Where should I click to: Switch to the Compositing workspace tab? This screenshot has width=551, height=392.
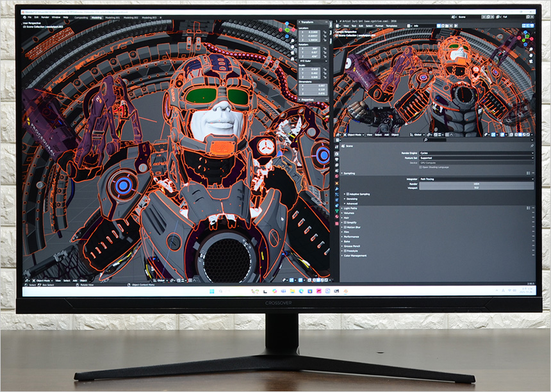(x=81, y=18)
